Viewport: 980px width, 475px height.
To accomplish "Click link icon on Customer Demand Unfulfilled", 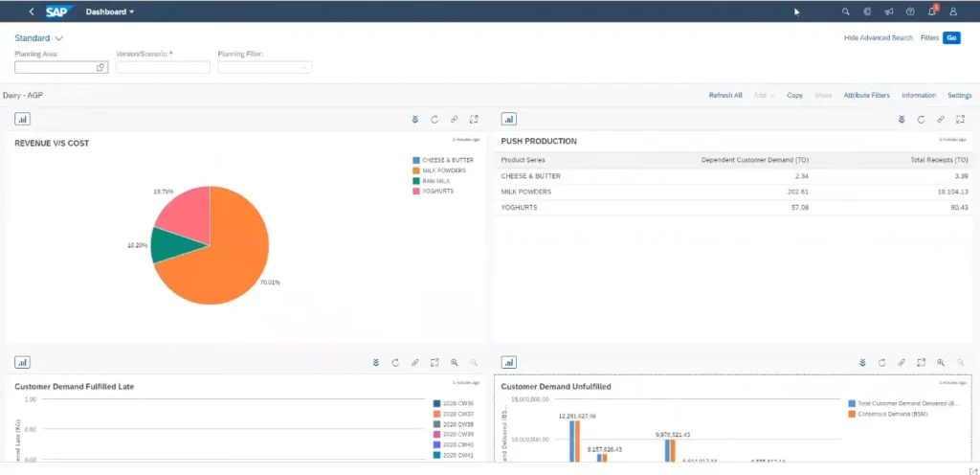I will (902, 363).
